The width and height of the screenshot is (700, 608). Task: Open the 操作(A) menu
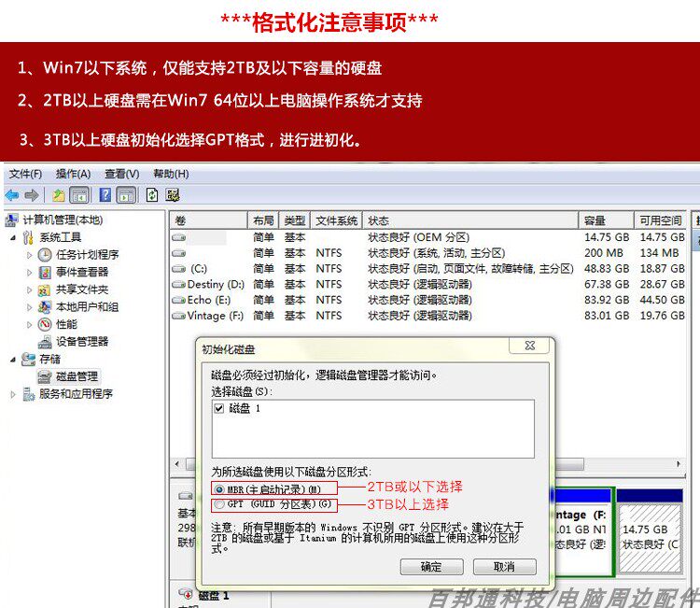73,174
